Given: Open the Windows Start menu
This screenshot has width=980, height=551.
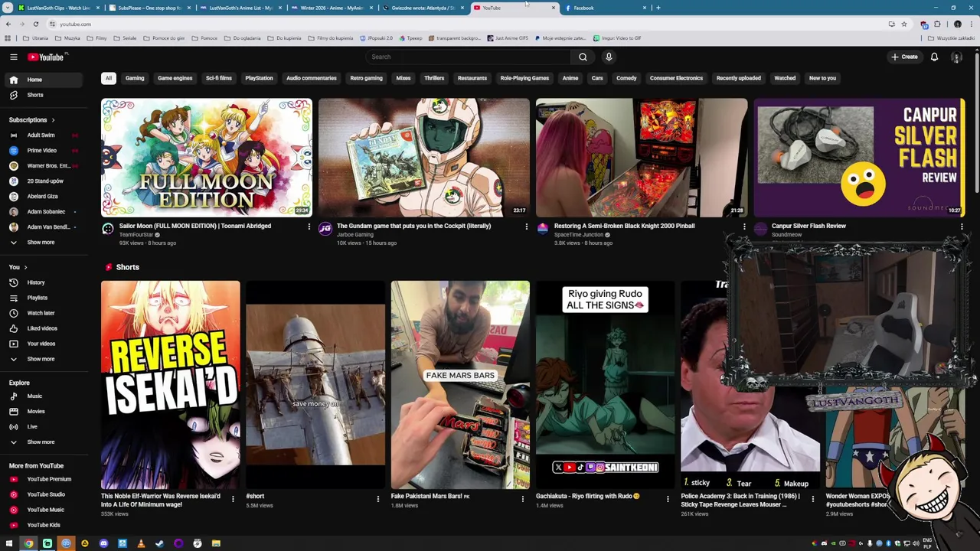Looking at the screenshot, I should [x=9, y=543].
